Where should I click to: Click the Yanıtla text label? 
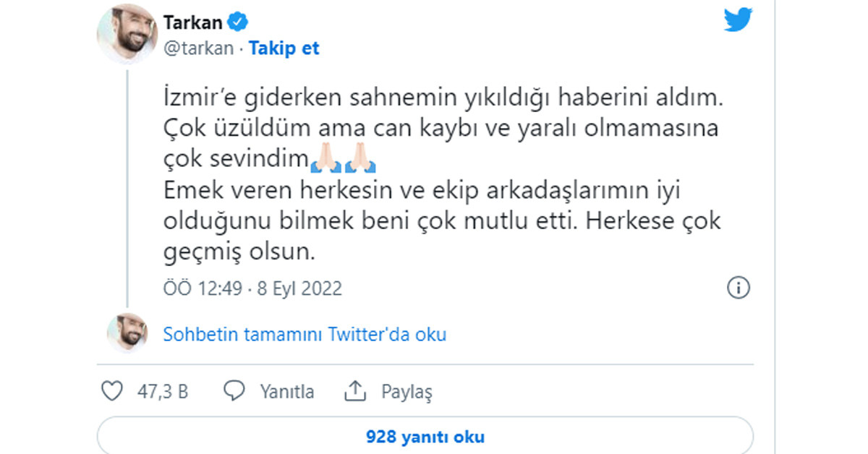[x=286, y=390]
